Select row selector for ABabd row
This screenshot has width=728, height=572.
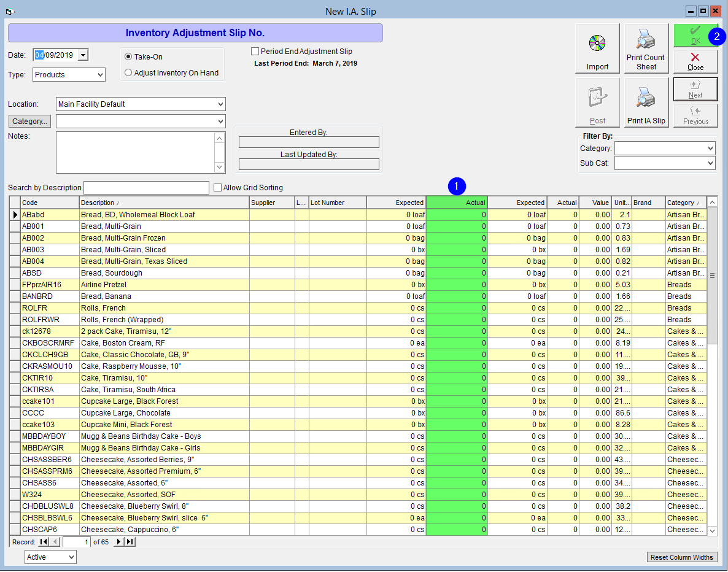[15, 215]
